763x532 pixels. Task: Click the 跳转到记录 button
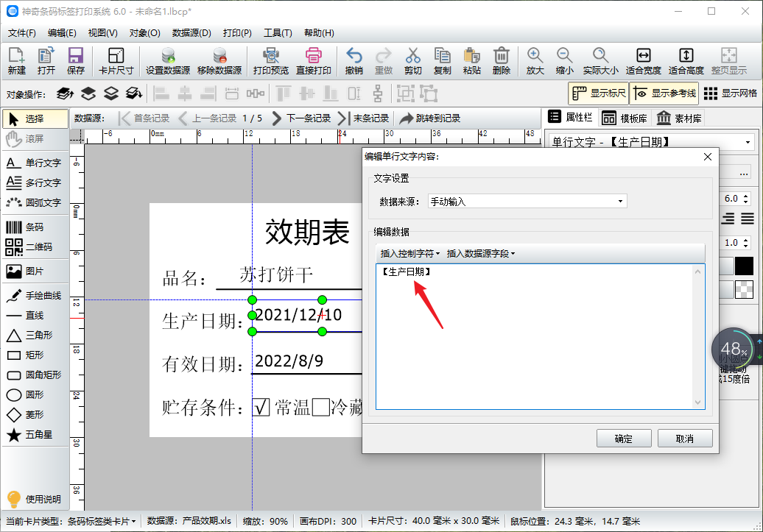tap(429, 118)
